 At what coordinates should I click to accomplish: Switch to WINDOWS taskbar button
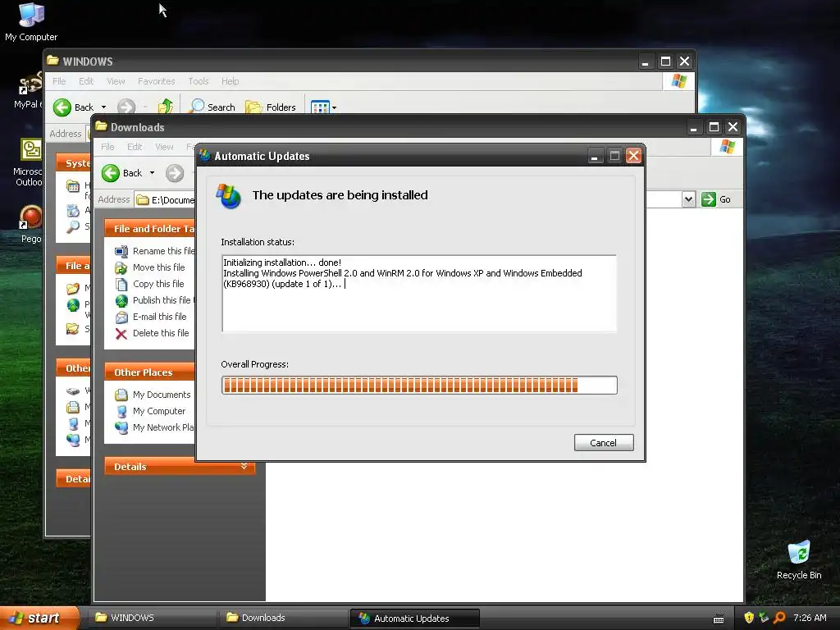[152, 618]
